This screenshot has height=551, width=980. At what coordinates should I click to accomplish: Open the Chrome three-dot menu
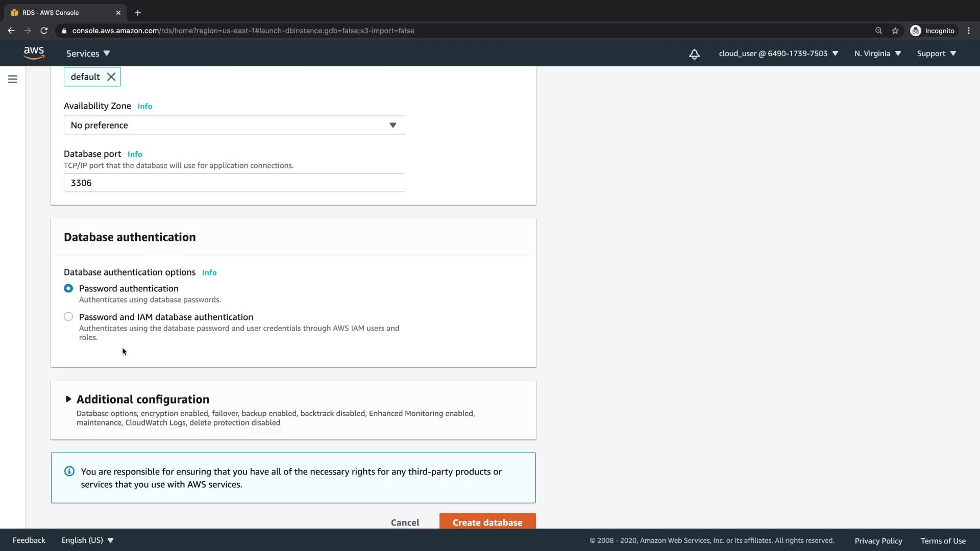coord(968,31)
